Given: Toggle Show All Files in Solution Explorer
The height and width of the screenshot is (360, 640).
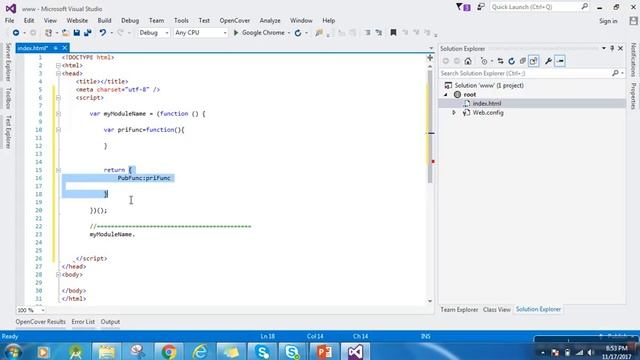Looking at the screenshot, I should [533, 61].
